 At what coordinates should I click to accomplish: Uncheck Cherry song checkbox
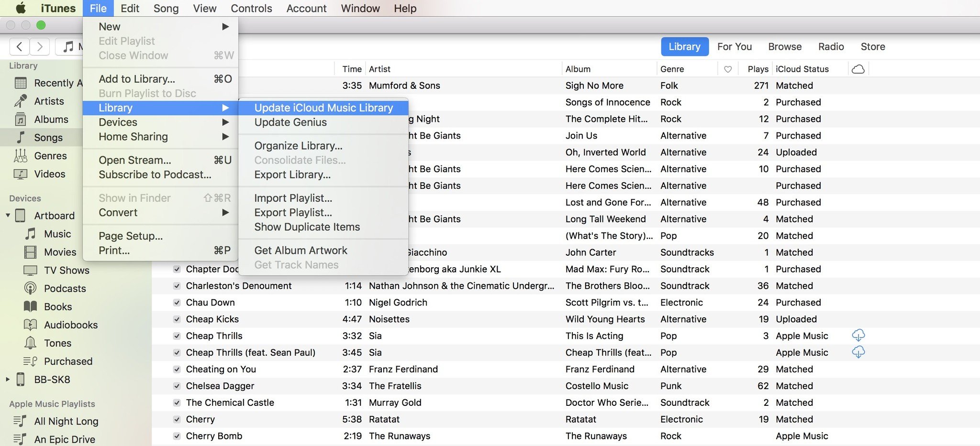(177, 419)
